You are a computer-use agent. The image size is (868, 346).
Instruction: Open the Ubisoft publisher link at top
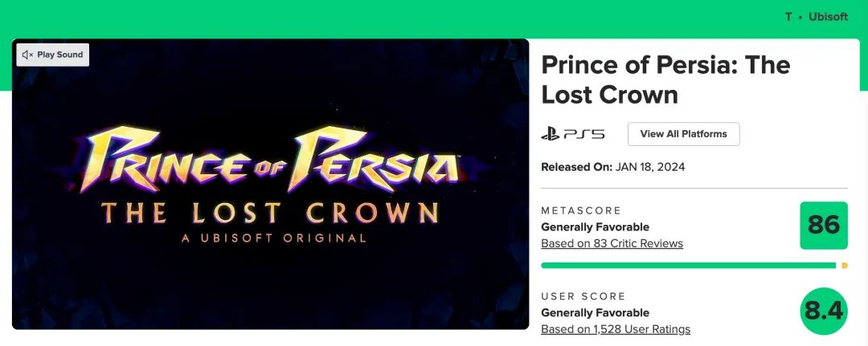tap(828, 17)
